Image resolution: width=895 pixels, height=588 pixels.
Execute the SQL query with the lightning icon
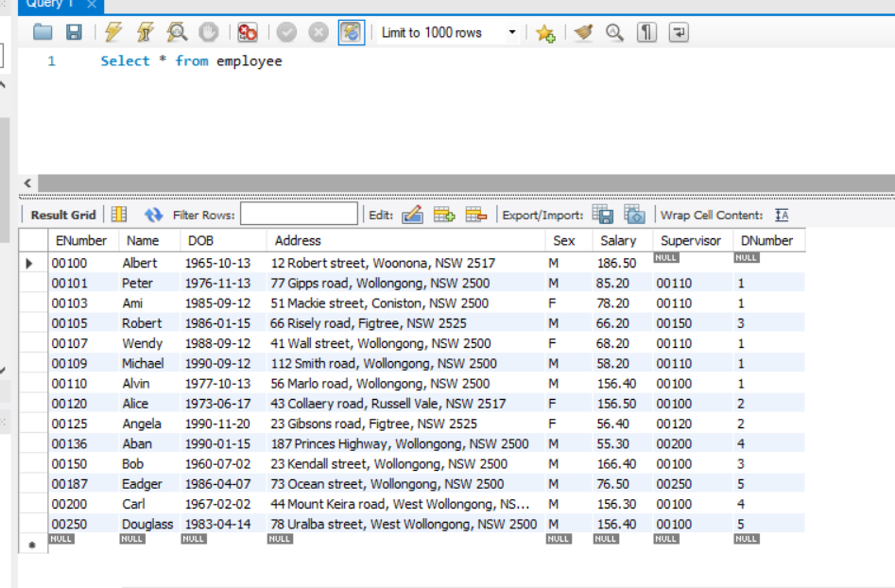click(x=113, y=32)
